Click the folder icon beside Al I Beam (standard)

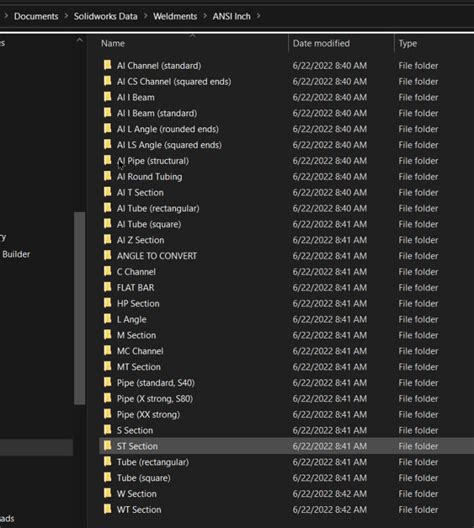point(107,112)
